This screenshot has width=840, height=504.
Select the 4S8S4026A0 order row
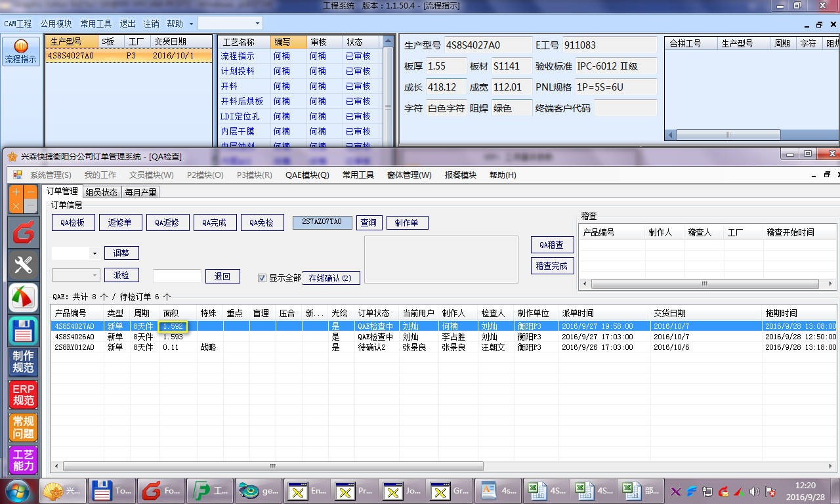point(444,337)
